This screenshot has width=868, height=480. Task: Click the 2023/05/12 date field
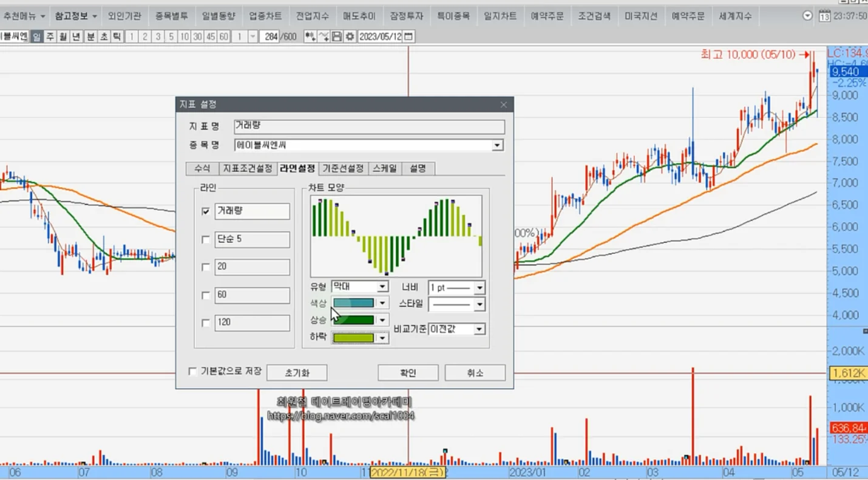pyautogui.click(x=381, y=36)
